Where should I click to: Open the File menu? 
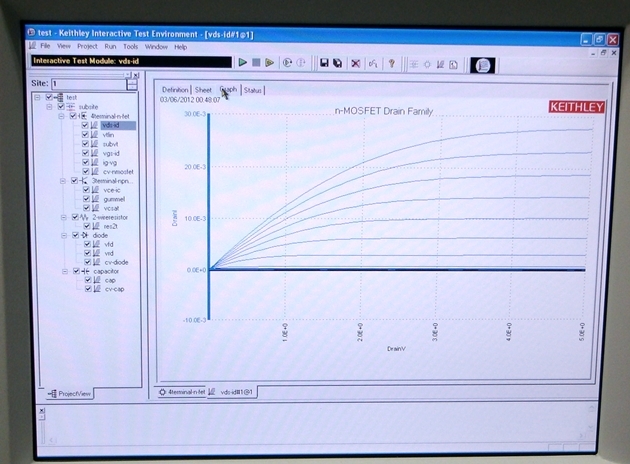point(45,46)
